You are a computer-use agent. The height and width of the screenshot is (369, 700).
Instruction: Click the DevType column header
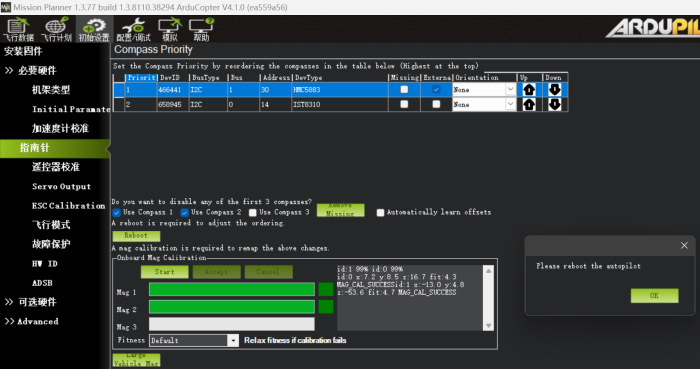340,78
